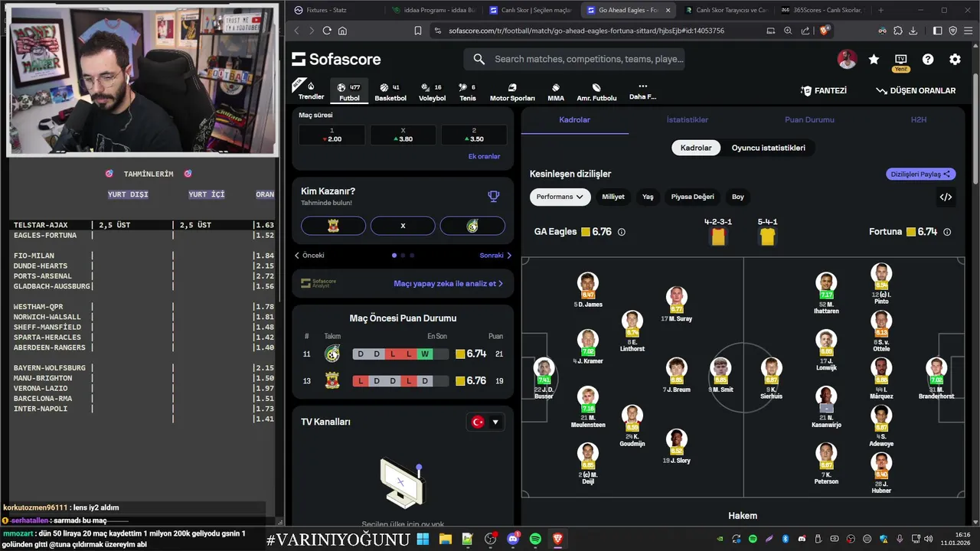Click Brave shields icon in address bar
Screen dimensions: 980x551
[x=825, y=31]
